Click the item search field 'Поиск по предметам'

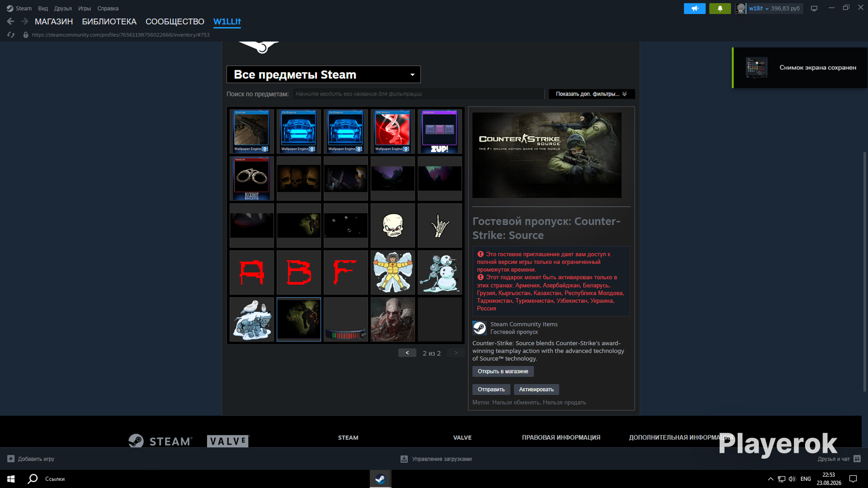coord(418,94)
